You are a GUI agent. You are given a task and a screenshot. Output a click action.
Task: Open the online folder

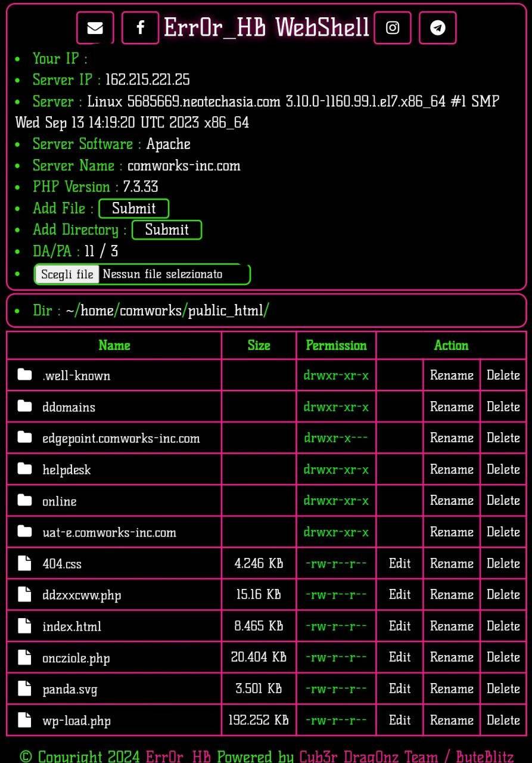coord(60,501)
